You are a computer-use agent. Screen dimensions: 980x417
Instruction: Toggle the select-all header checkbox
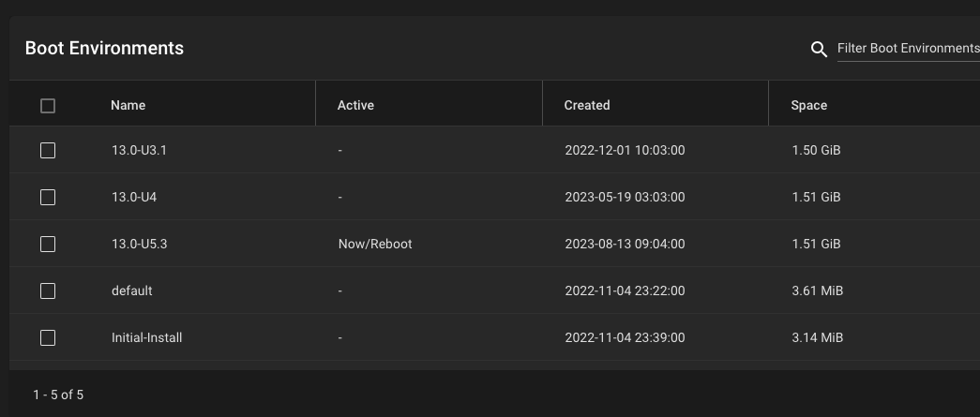48,106
